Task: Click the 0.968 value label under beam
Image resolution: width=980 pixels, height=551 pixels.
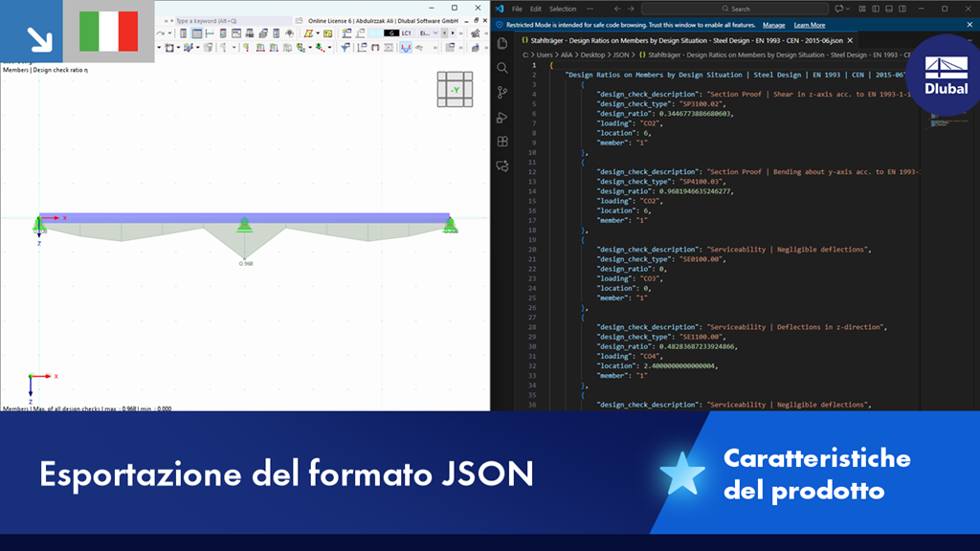Action: [246, 264]
